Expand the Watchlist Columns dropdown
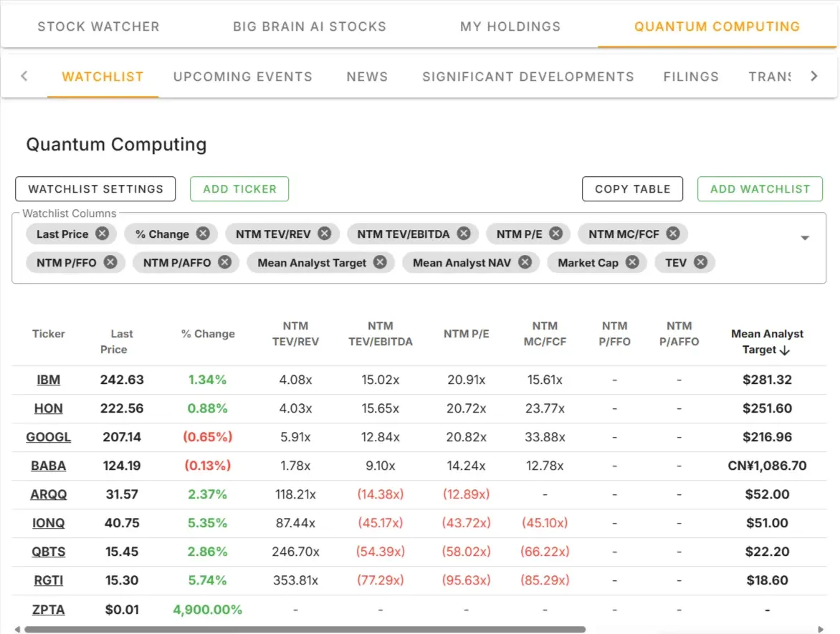The height and width of the screenshot is (634, 840). tap(805, 238)
